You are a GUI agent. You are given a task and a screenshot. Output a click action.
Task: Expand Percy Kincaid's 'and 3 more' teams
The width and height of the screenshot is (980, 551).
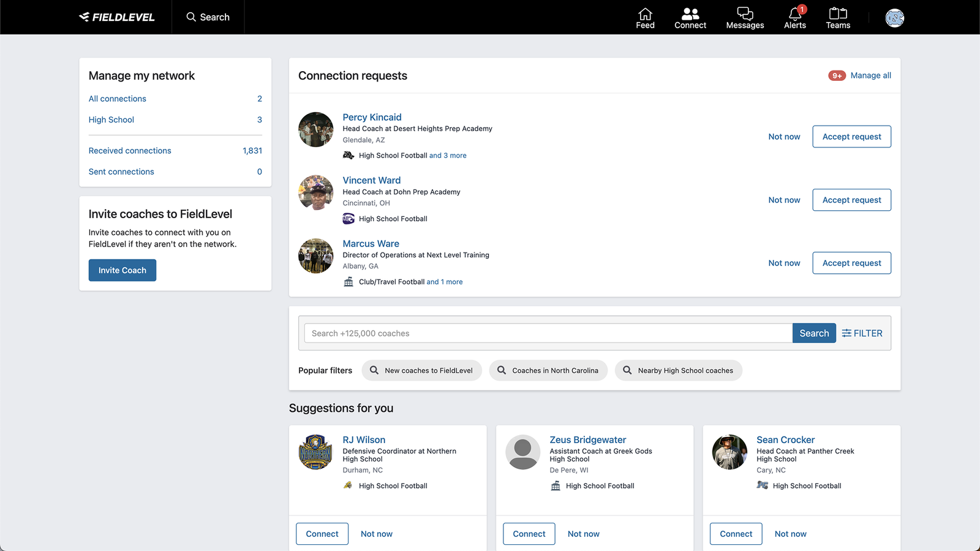(x=448, y=156)
